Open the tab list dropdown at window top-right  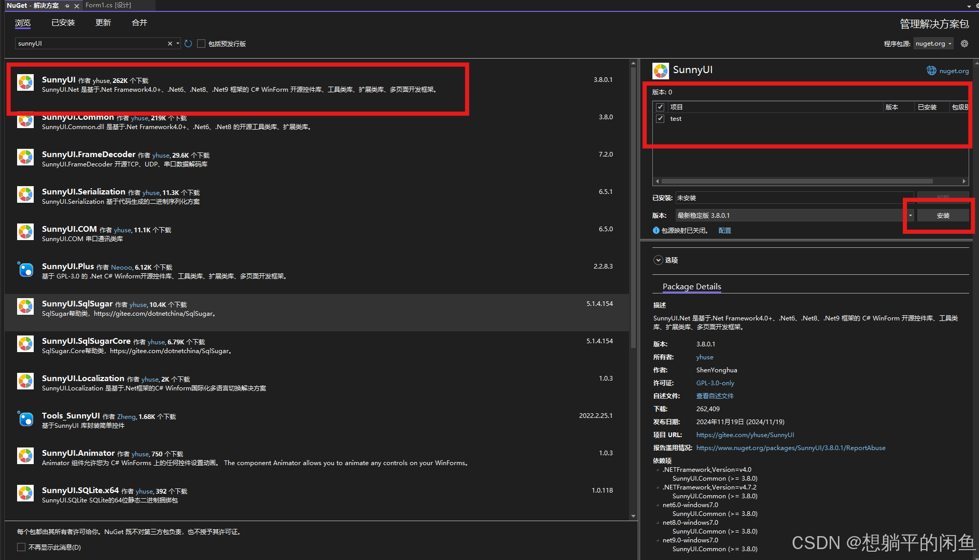click(969, 6)
